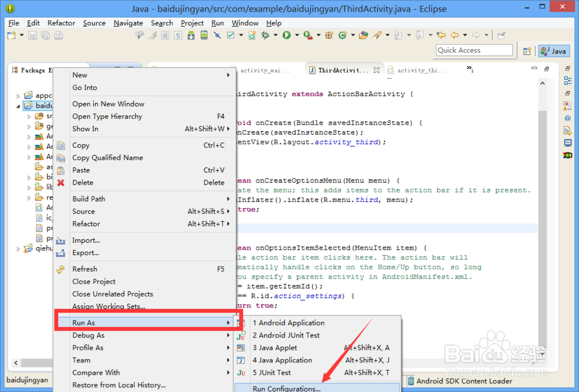
Task: Click the Javadoc @ icon in right sidebar
Action: (x=567, y=118)
